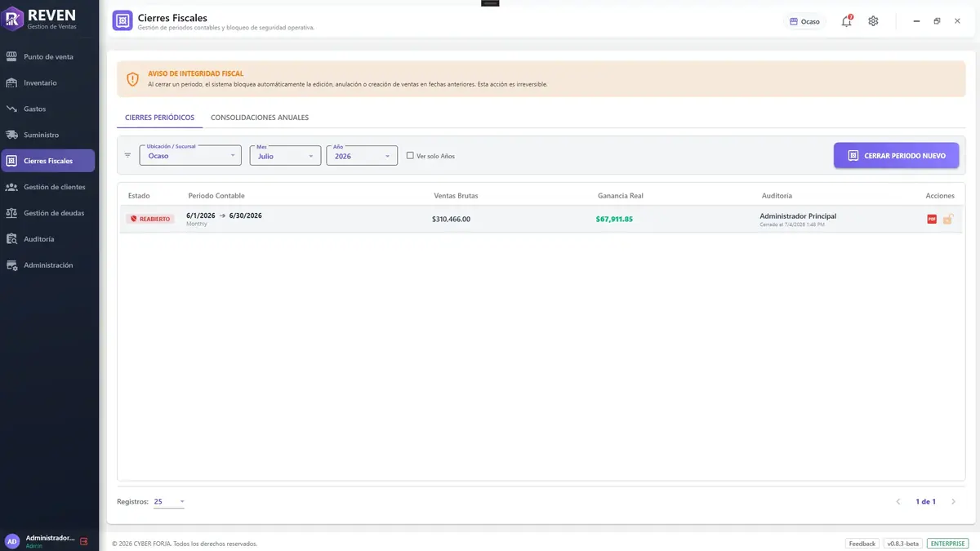This screenshot has height=551, width=980.
Task: Switch to Consolidaciones Anuales tab
Action: click(x=260, y=118)
